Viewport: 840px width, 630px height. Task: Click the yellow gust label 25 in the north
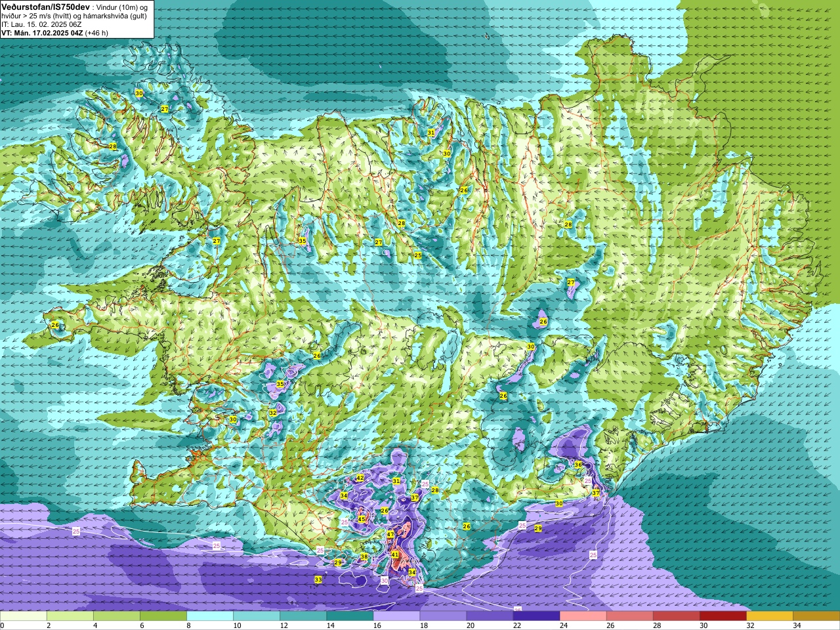click(x=417, y=255)
